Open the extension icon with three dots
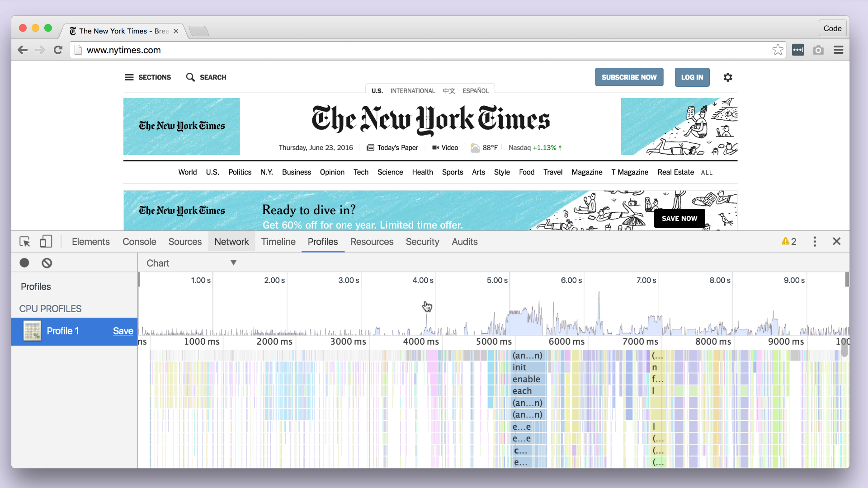868x488 pixels. (x=798, y=50)
